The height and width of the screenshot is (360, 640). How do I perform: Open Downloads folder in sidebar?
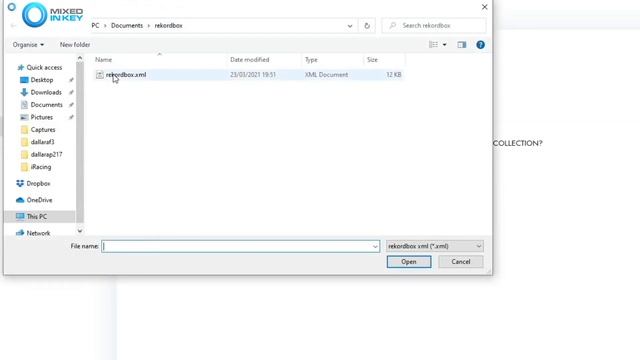(x=46, y=92)
